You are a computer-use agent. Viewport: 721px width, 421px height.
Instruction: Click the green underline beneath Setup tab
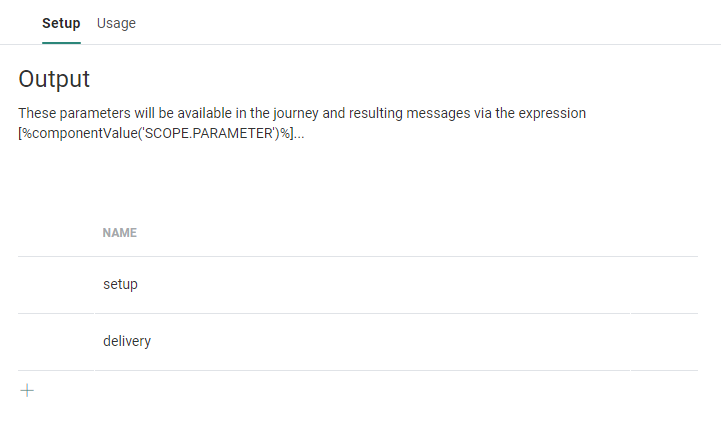(61, 43)
